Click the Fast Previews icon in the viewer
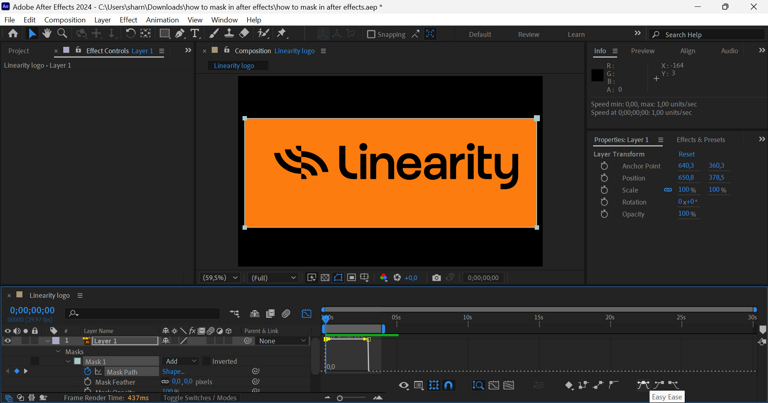The image size is (768, 403). click(x=312, y=278)
